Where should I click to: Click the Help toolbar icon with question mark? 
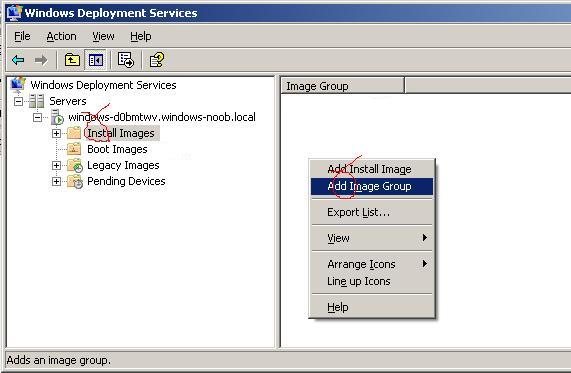[157, 60]
